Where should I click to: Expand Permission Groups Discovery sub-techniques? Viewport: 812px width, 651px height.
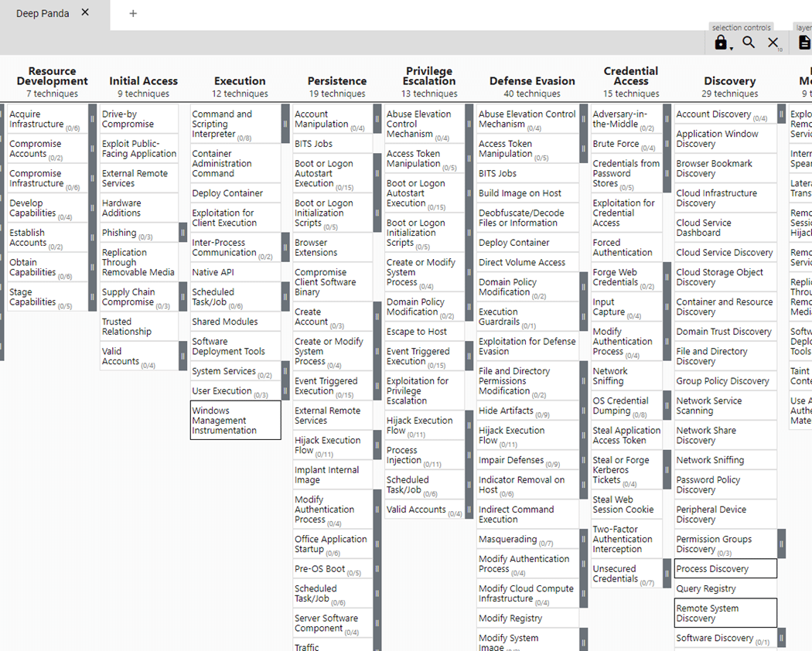coord(781,544)
